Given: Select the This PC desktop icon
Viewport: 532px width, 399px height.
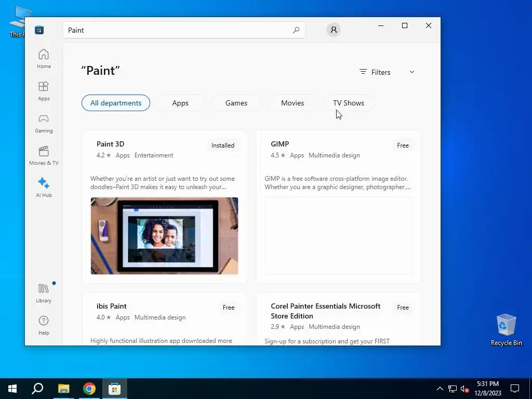Looking at the screenshot, I should pos(17,21).
